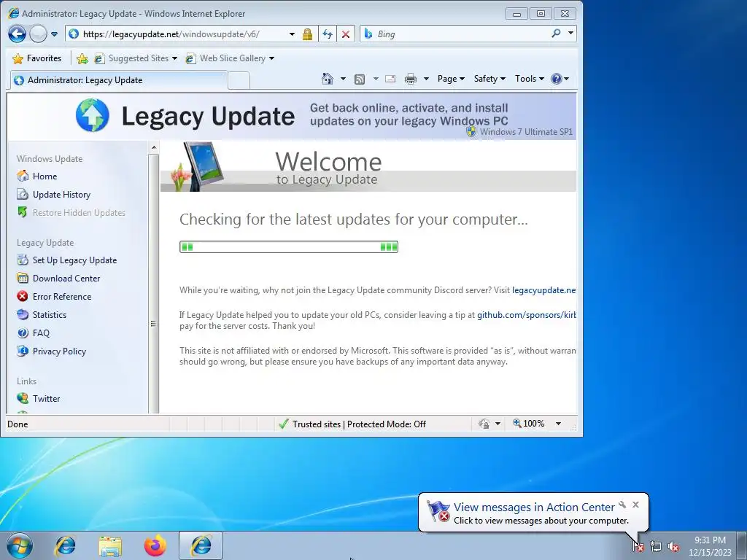Open the Page menu

click(451, 79)
